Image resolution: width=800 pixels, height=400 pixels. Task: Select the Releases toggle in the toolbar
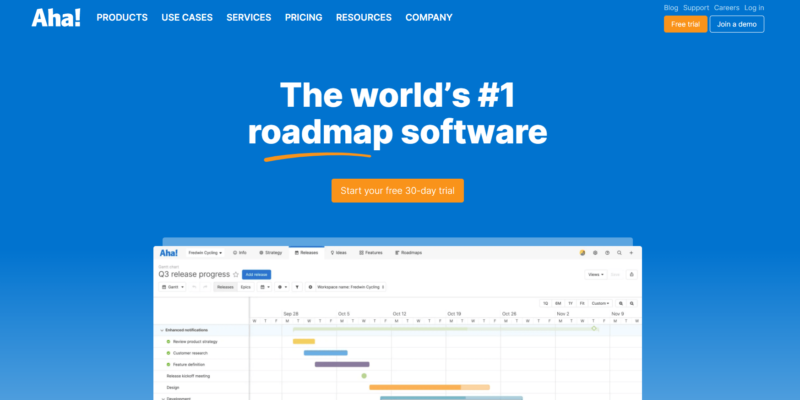pyautogui.click(x=226, y=287)
